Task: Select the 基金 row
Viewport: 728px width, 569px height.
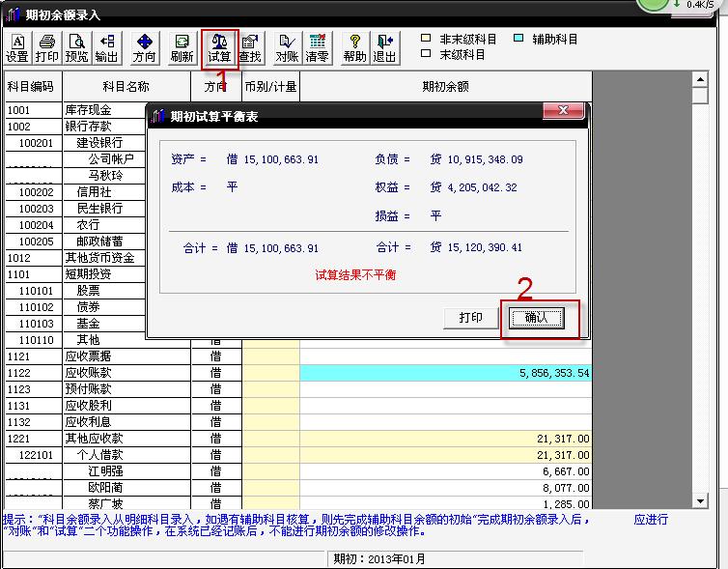Action: pyautogui.click(x=75, y=324)
